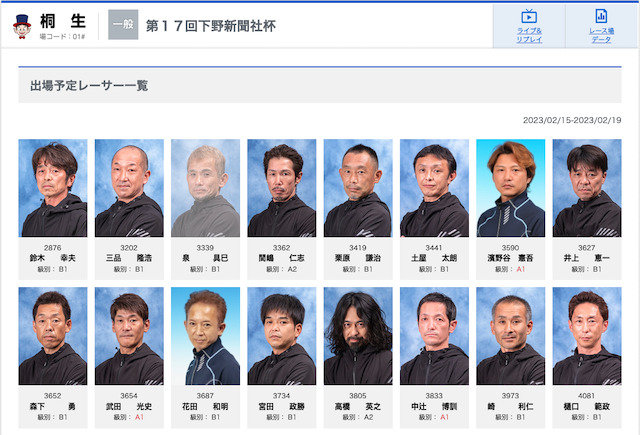Click the name 中辻博訓 under photo
640x435 pixels.
(434, 406)
